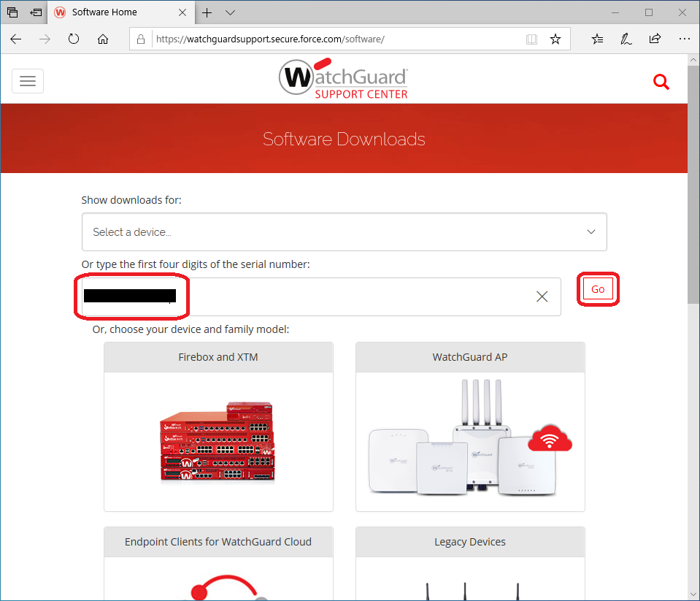Open the browser home page icon
This screenshot has width=700, height=601.
pyautogui.click(x=103, y=39)
